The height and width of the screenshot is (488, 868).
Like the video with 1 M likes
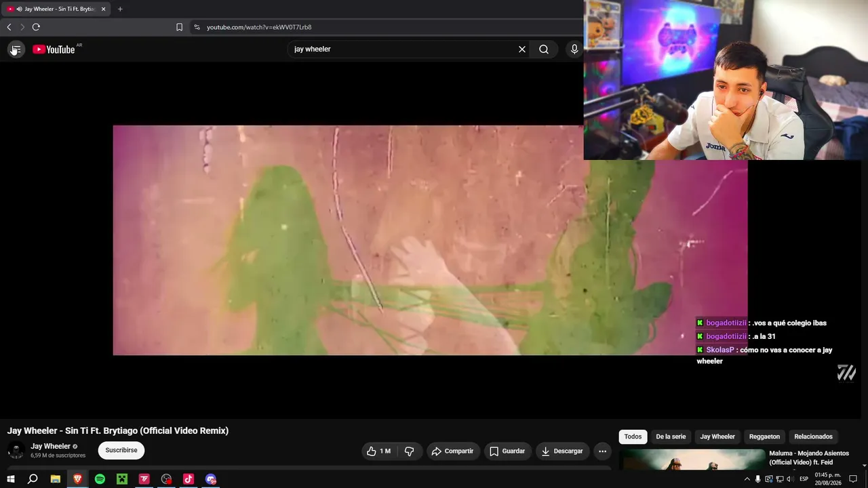[x=379, y=451]
